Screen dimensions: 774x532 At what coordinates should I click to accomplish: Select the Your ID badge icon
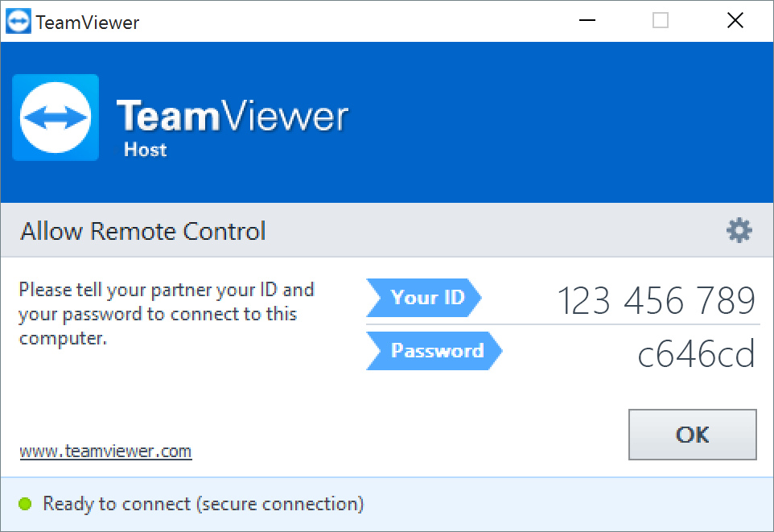(424, 298)
